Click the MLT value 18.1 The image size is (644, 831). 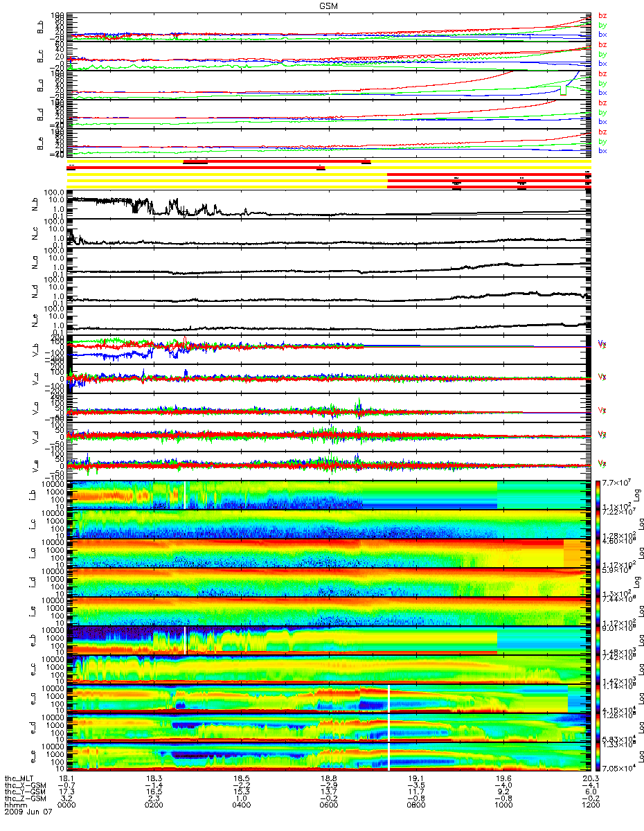tap(66, 778)
